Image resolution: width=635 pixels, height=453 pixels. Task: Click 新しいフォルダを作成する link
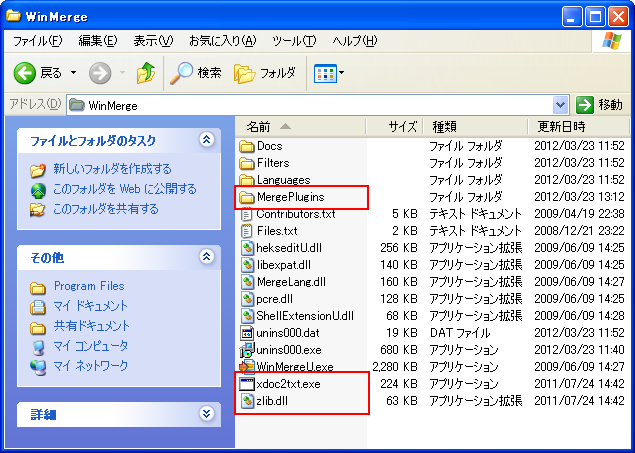tap(113, 169)
